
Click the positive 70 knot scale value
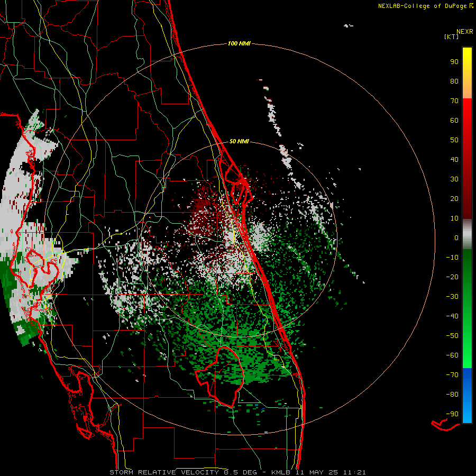[454, 101]
